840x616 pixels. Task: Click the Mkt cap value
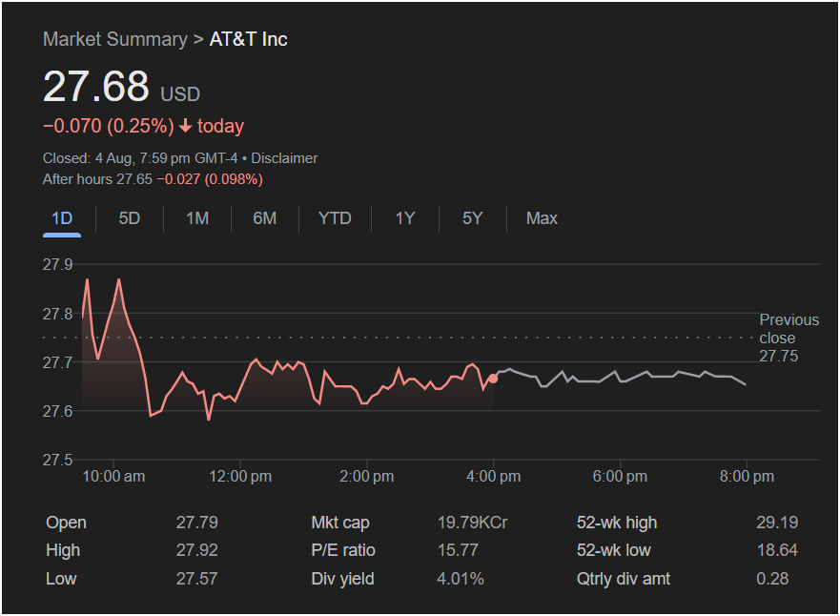click(x=472, y=523)
